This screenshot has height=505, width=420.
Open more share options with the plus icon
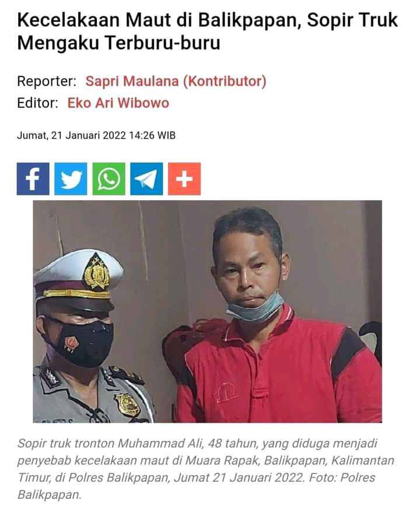pos(184,179)
